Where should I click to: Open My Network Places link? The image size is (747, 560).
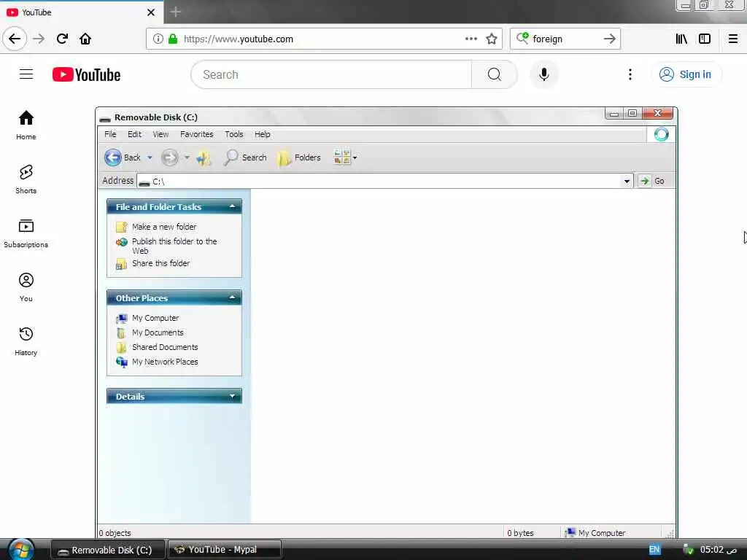point(165,362)
